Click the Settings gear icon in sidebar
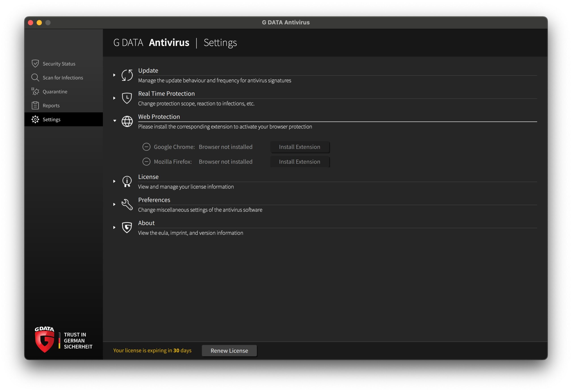Viewport: 572px width, 392px height. click(x=35, y=119)
